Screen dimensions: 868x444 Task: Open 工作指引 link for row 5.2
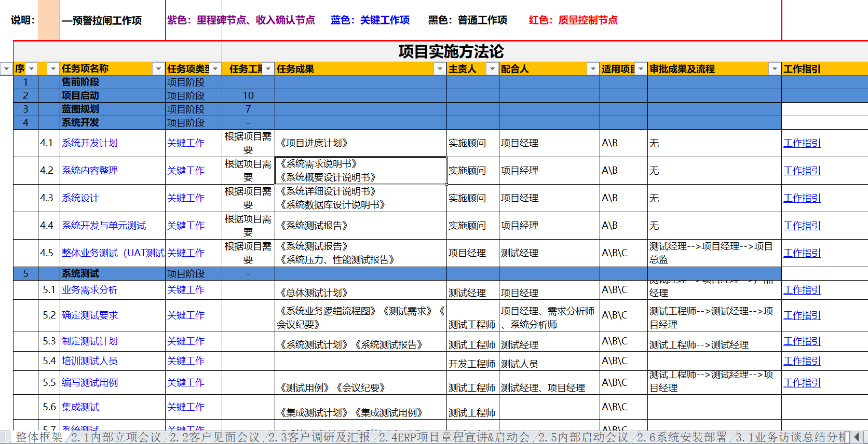tap(802, 315)
